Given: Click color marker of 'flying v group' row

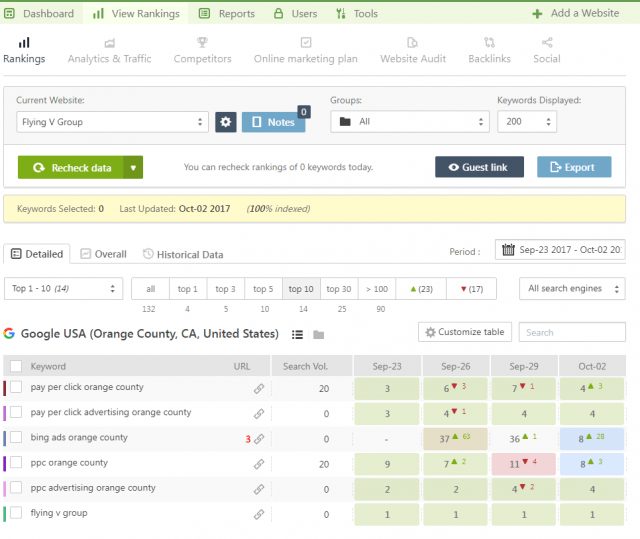Looking at the screenshot, I should click(4, 514).
